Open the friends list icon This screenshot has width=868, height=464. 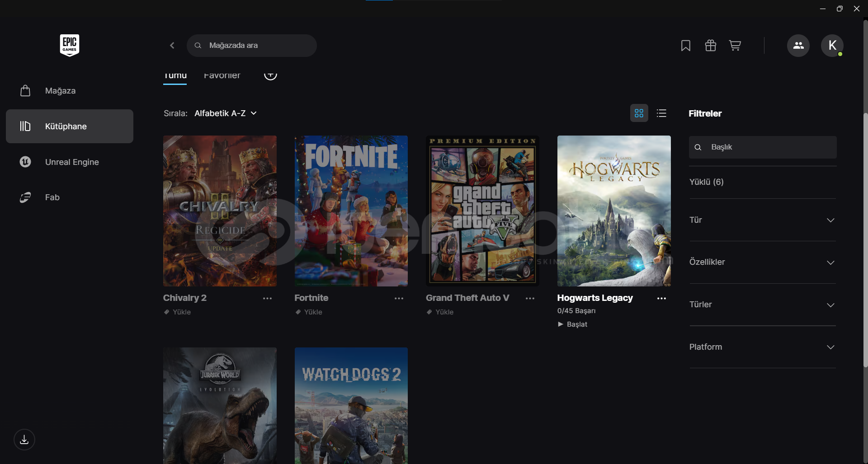798,46
